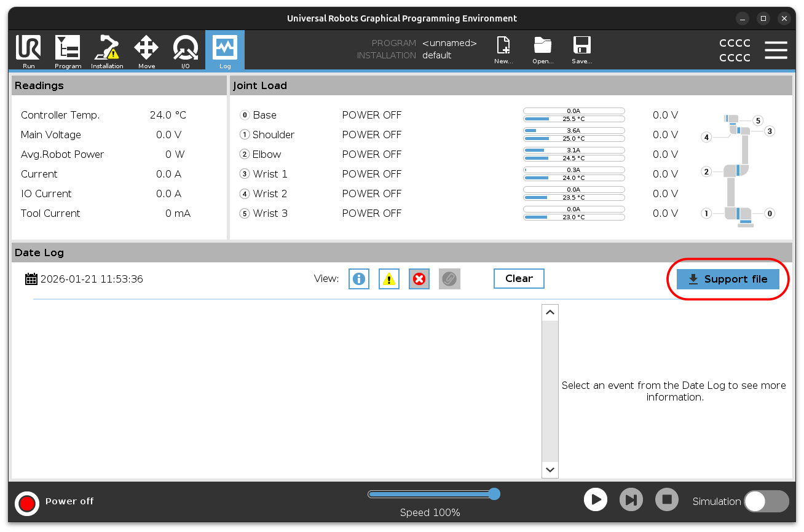The height and width of the screenshot is (532, 804).
Task: Click the Step forward button
Action: pos(631,500)
